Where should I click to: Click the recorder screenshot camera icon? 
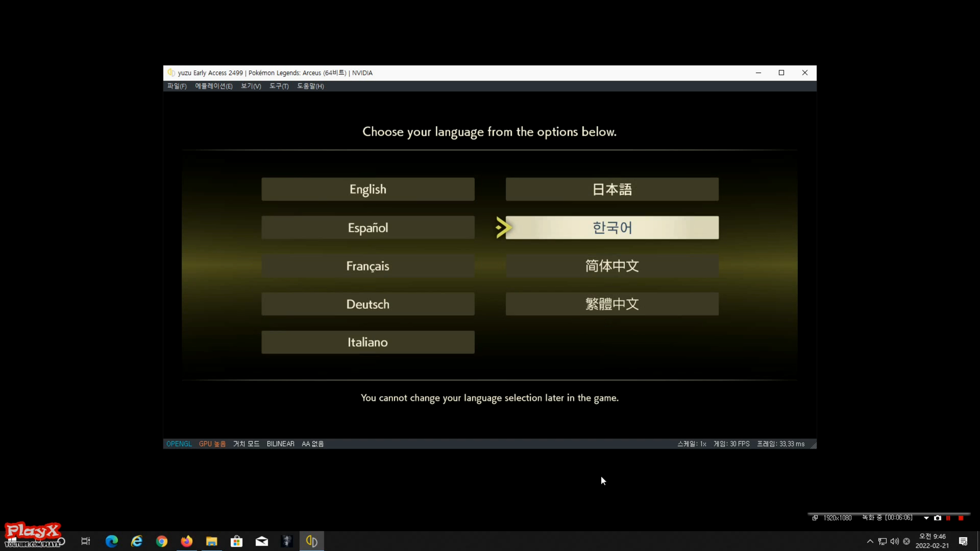tap(937, 518)
